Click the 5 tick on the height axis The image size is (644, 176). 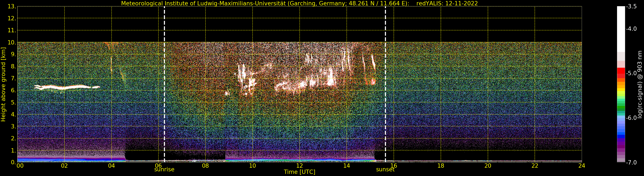[13, 102]
